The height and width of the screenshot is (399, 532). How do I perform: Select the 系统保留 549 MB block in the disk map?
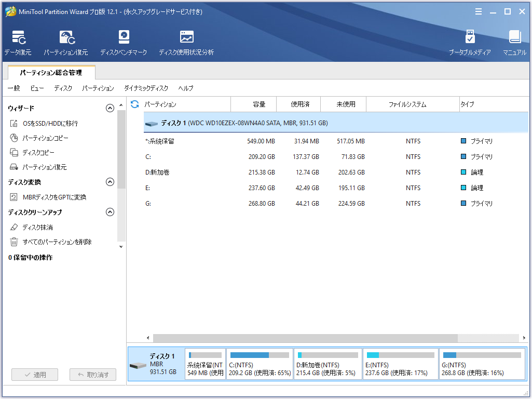click(x=205, y=364)
